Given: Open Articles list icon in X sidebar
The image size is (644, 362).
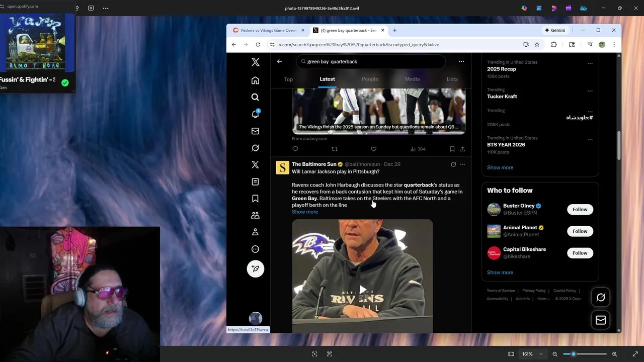Looking at the screenshot, I should [x=255, y=182].
